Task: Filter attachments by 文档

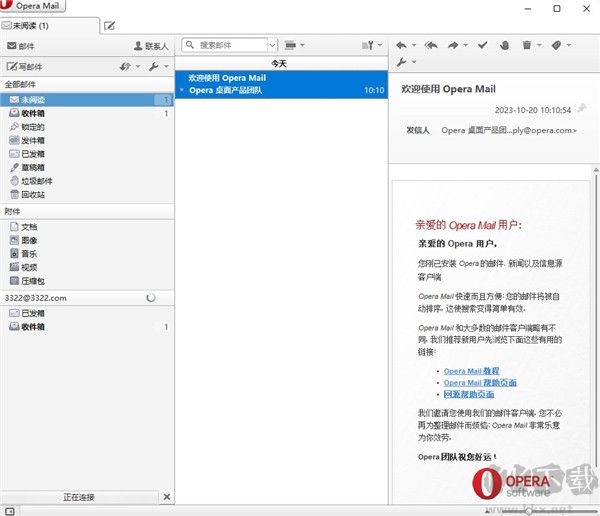Action: click(87, 227)
